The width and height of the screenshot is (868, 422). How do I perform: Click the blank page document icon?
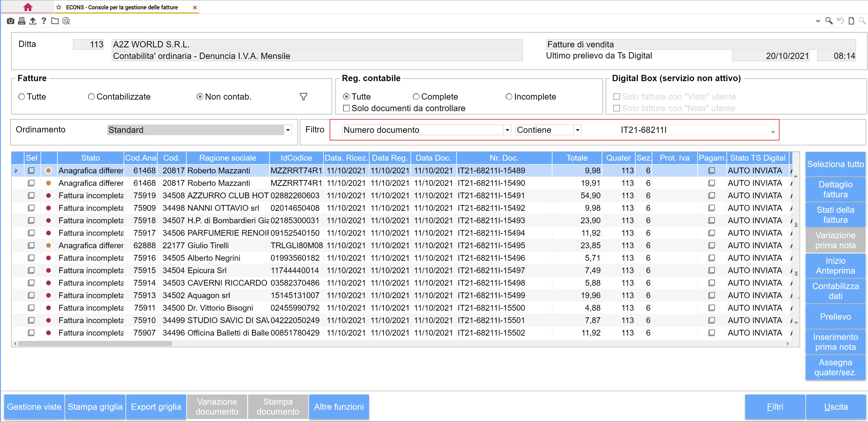click(851, 21)
